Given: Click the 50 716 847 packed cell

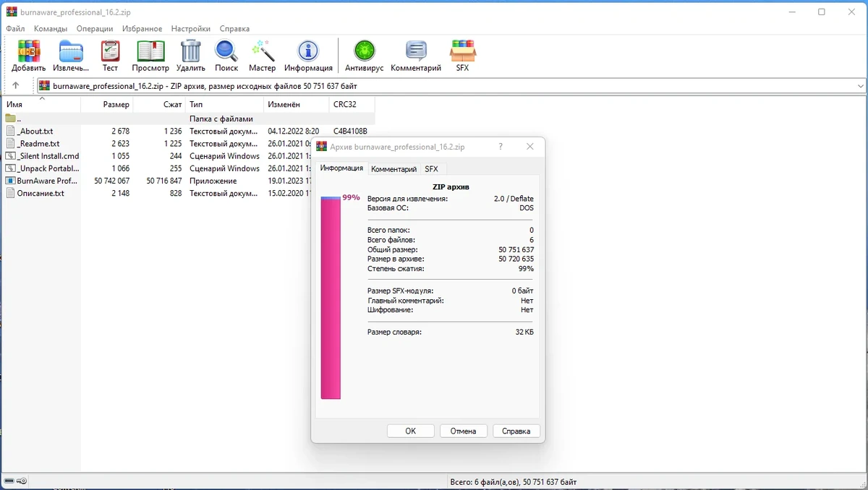Looking at the screenshot, I should 164,181.
